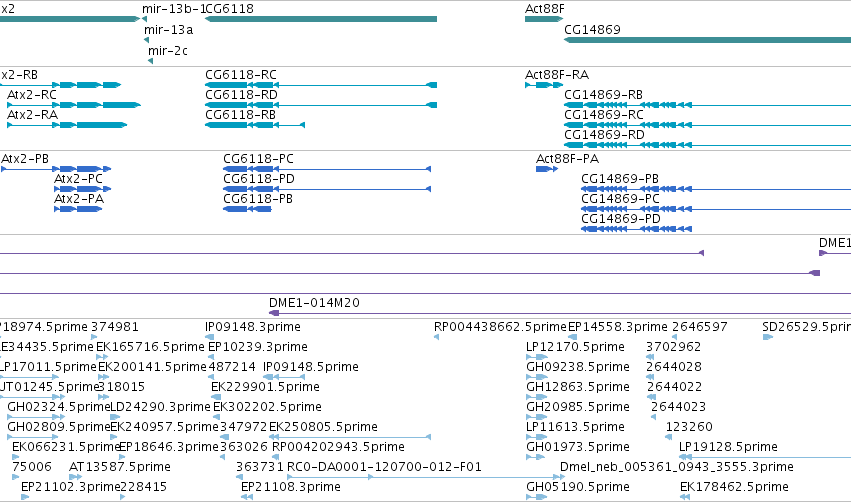
Task: Select the EP21108.3prime EST label
Action: coord(291,488)
